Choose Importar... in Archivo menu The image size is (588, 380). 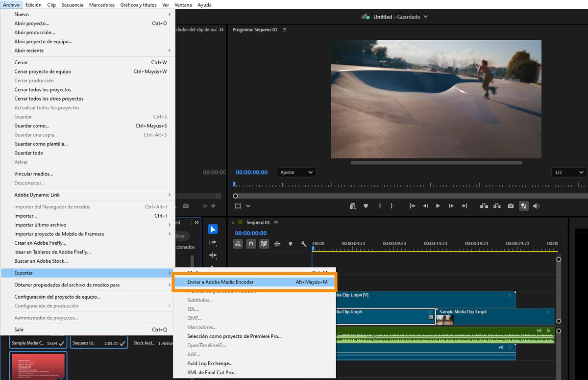pos(87,216)
